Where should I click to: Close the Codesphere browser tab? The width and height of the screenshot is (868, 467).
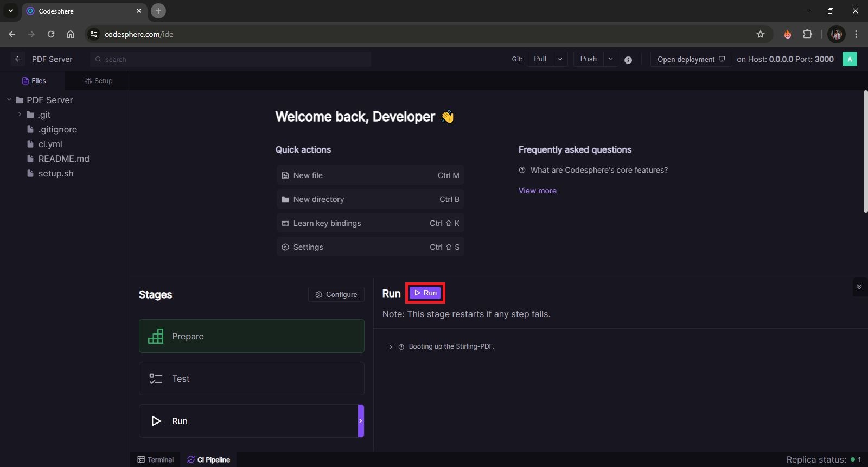pyautogui.click(x=139, y=11)
